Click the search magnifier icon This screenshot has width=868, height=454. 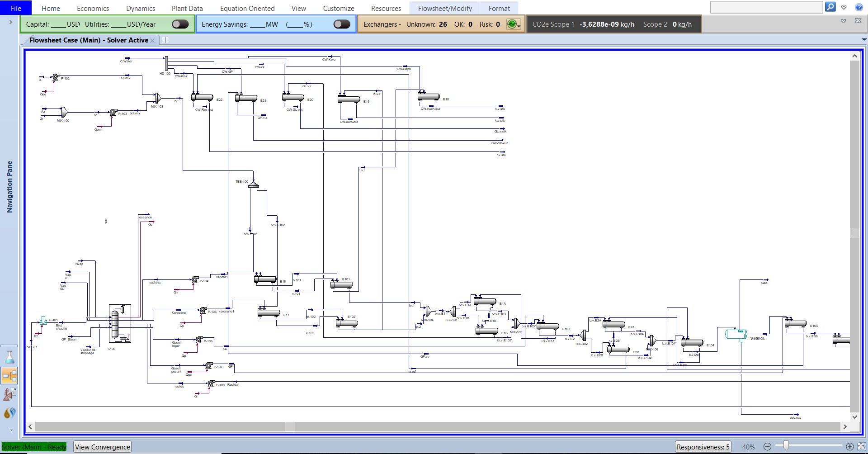830,7
